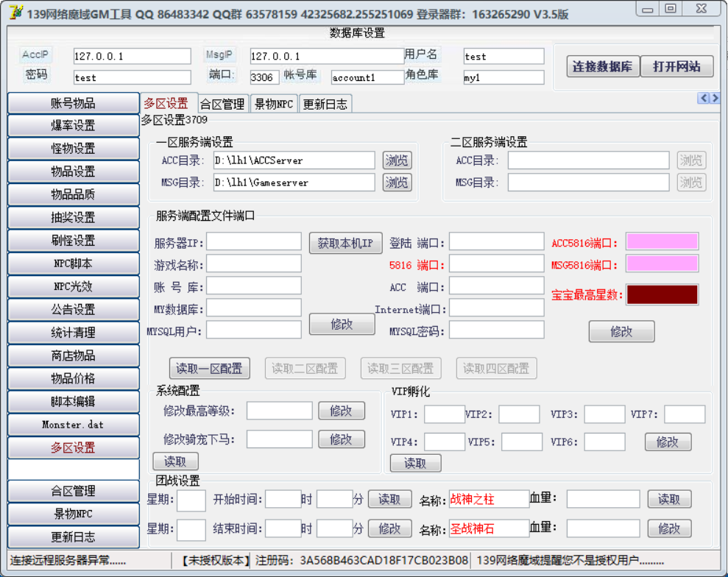Click the 一区 ACC目录 path field

pos(294,160)
